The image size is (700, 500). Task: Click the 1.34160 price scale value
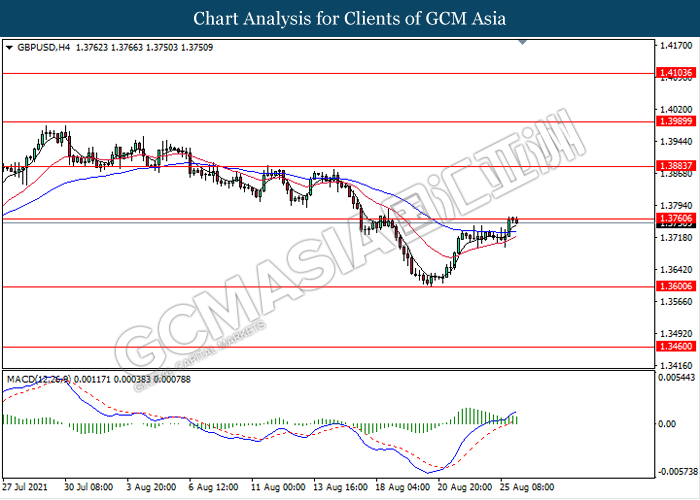pos(676,366)
